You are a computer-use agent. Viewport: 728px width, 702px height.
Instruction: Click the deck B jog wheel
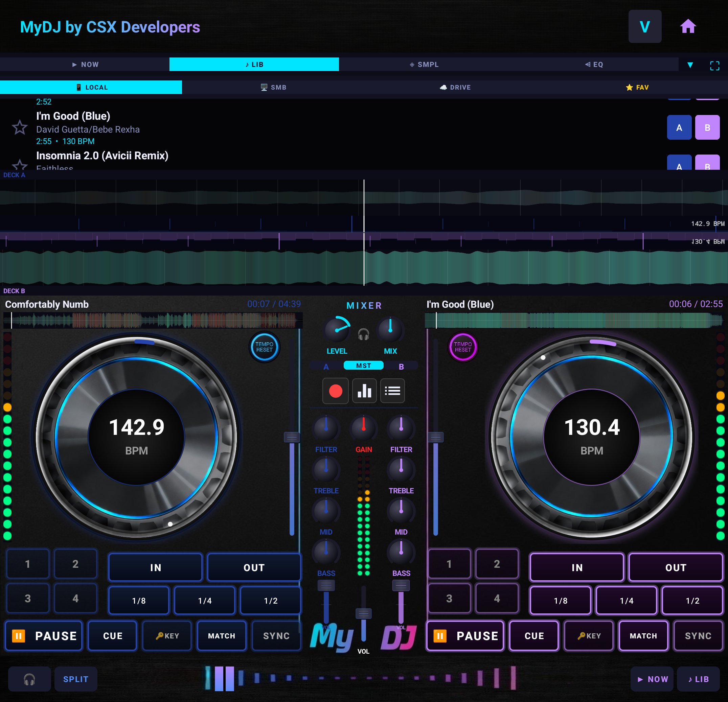(x=592, y=437)
